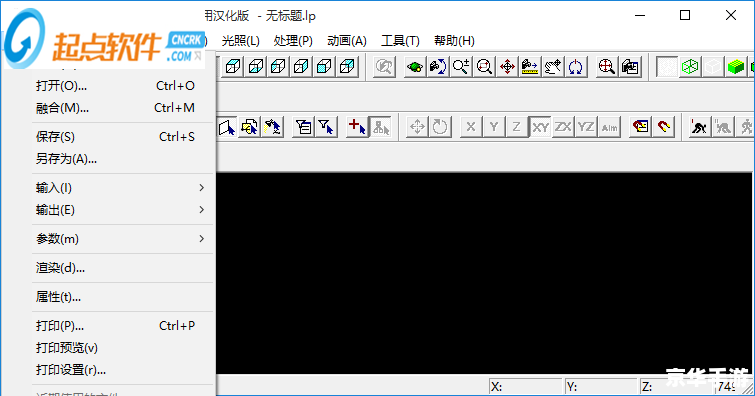Open the 工具(T) menu

point(400,41)
